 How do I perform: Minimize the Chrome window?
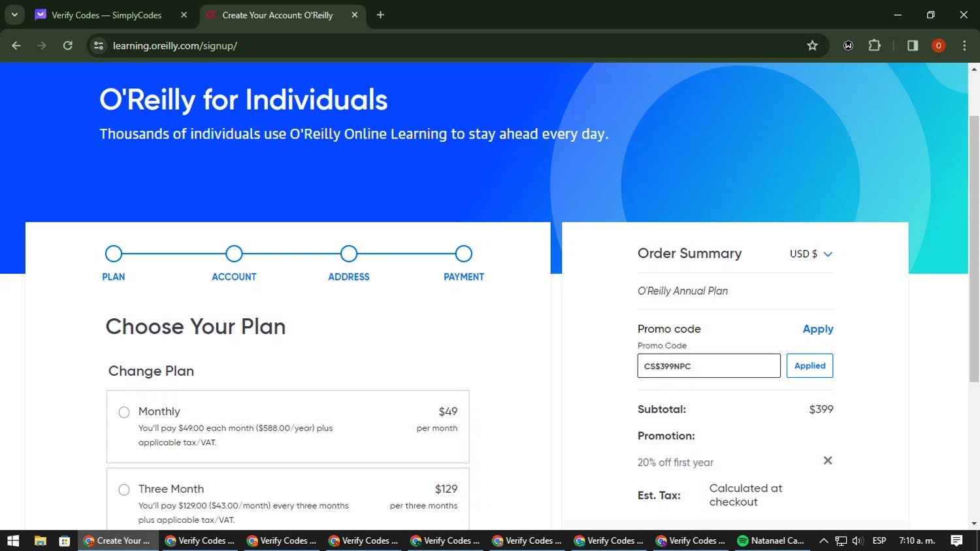pos(898,14)
